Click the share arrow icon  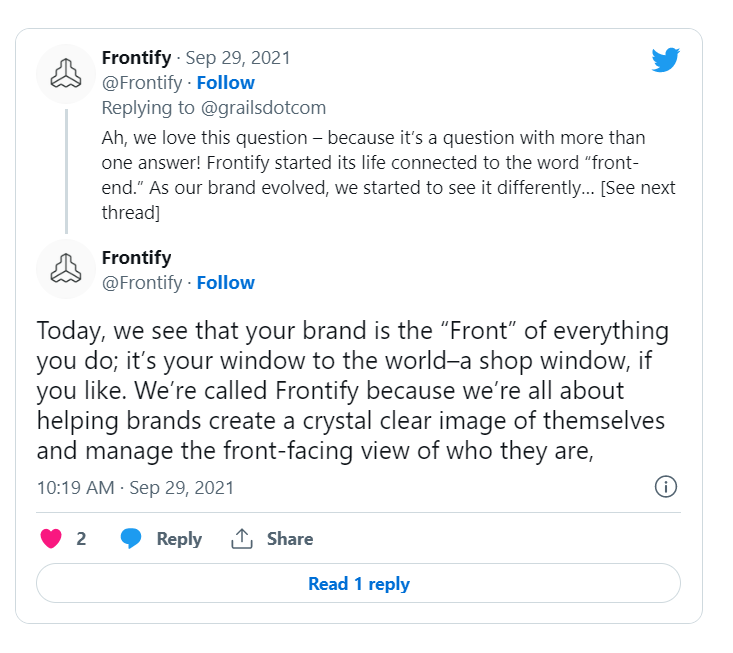pyautogui.click(x=241, y=539)
